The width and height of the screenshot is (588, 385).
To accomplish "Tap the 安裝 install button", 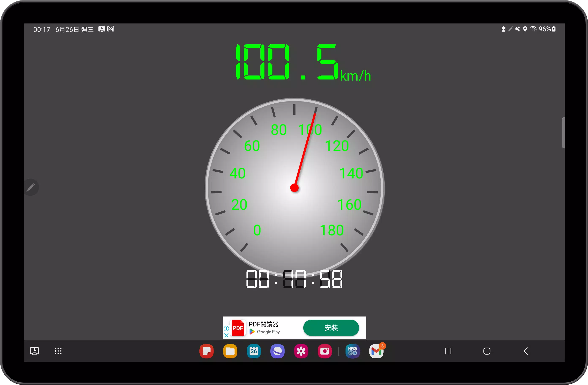I will click(x=331, y=328).
